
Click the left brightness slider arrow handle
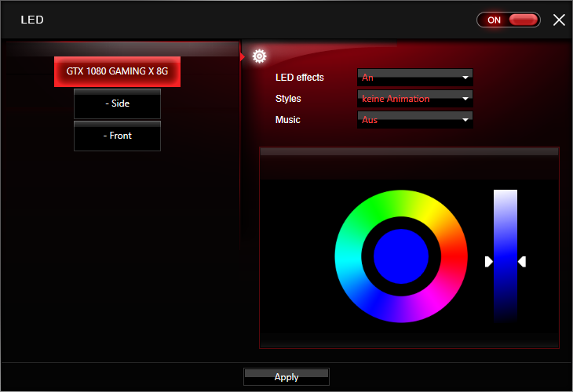(x=488, y=262)
